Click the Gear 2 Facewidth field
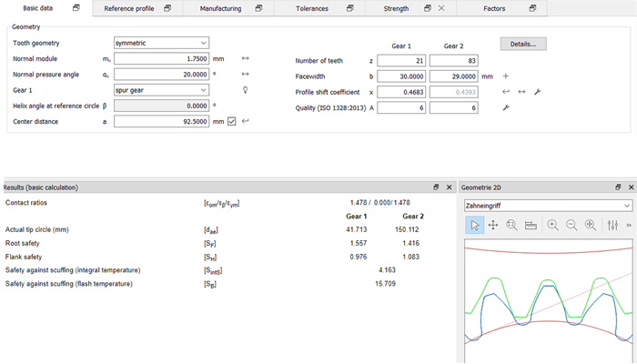The image size is (637, 364). pos(454,76)
